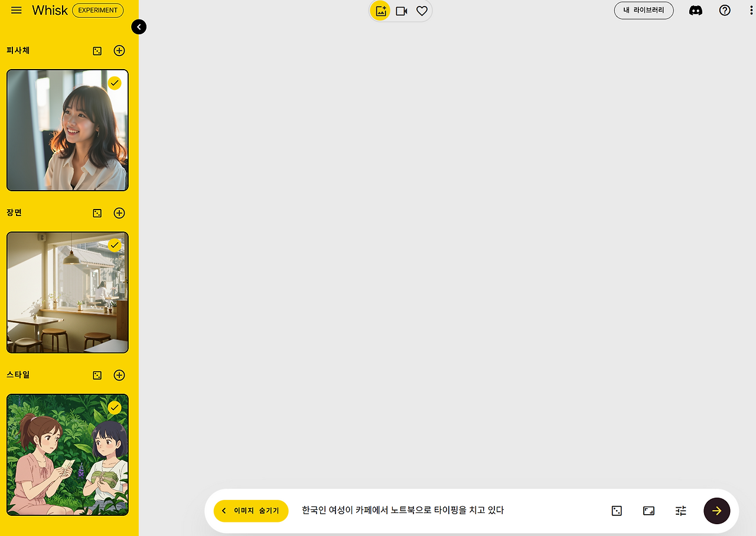Click the Korean prompt text input field
Image resolution: width=756 pixels, height=536 pixels.
[x=402, y=510]
